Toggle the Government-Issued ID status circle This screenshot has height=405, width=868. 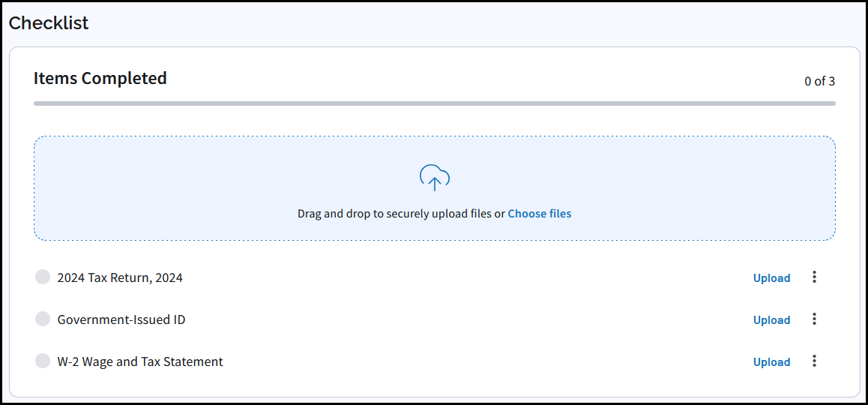[x=43, y=319]
